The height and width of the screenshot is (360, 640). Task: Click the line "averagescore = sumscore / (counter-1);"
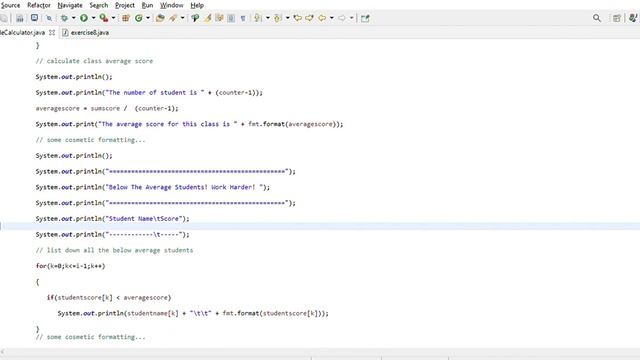coord(107,108)
